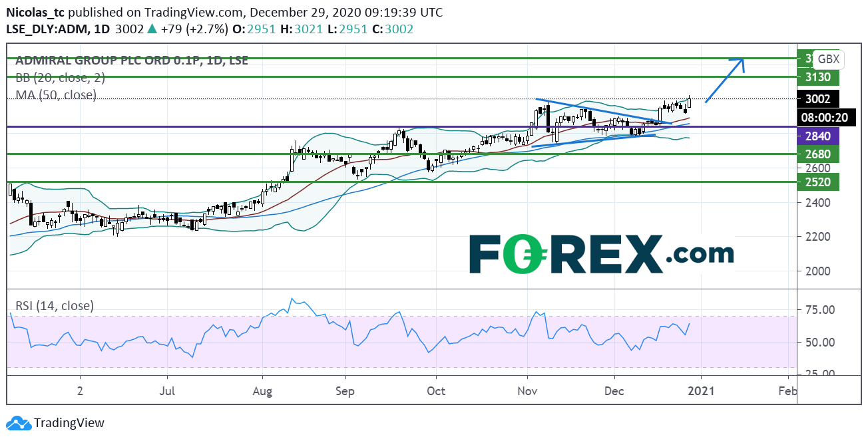Click the green up-triangle next to 3002
This screenshot has width=868, height=441.
pyautogui.click(x=152, y=29)
